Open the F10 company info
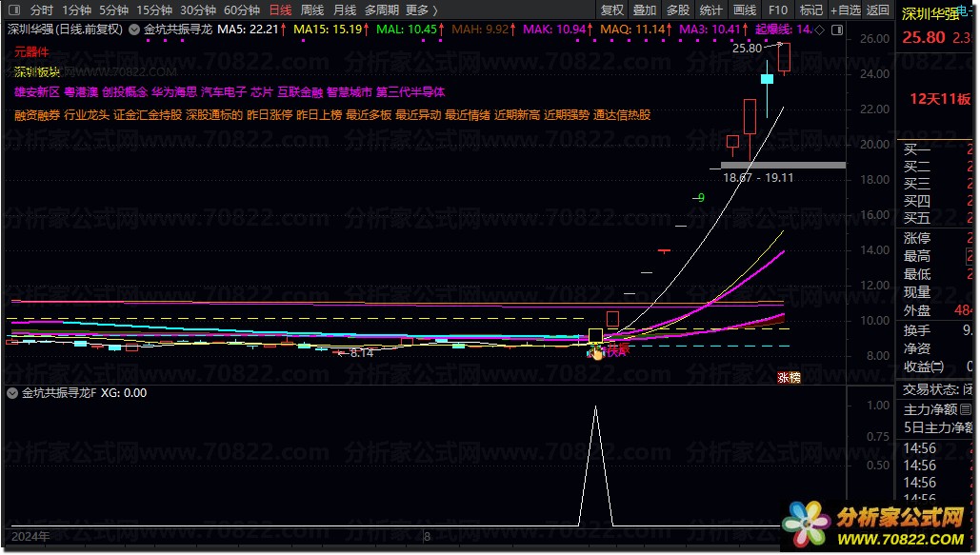 tap(778, 10)
